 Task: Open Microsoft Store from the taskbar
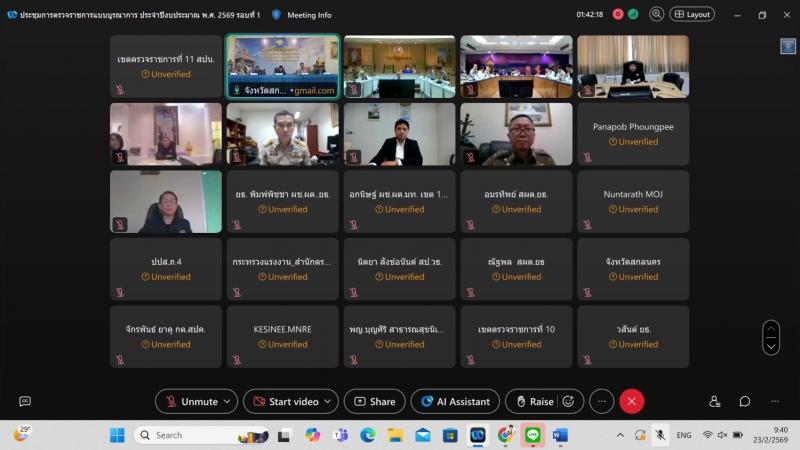(x=450, y=435)
